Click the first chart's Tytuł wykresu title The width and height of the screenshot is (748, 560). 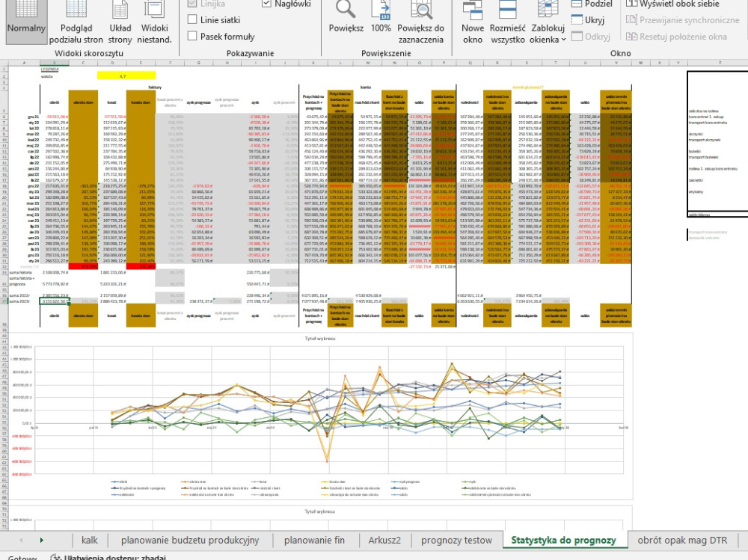point(320,338)
